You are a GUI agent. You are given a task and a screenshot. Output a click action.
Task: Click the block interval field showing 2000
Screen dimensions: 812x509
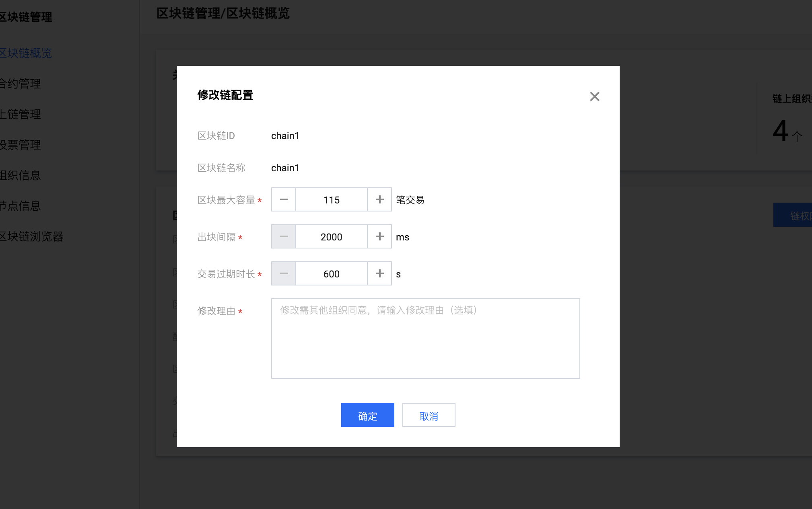pyautogui.click(x=332, y=236)
